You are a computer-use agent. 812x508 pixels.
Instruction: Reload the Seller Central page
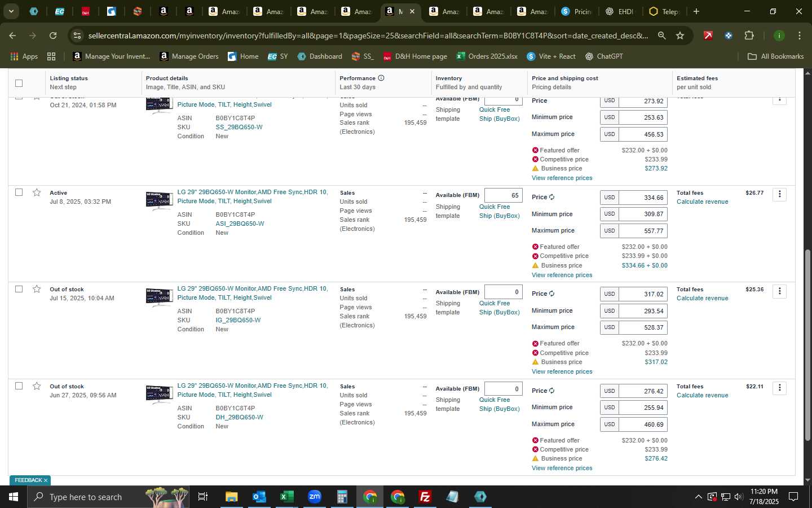coord(53,36)
